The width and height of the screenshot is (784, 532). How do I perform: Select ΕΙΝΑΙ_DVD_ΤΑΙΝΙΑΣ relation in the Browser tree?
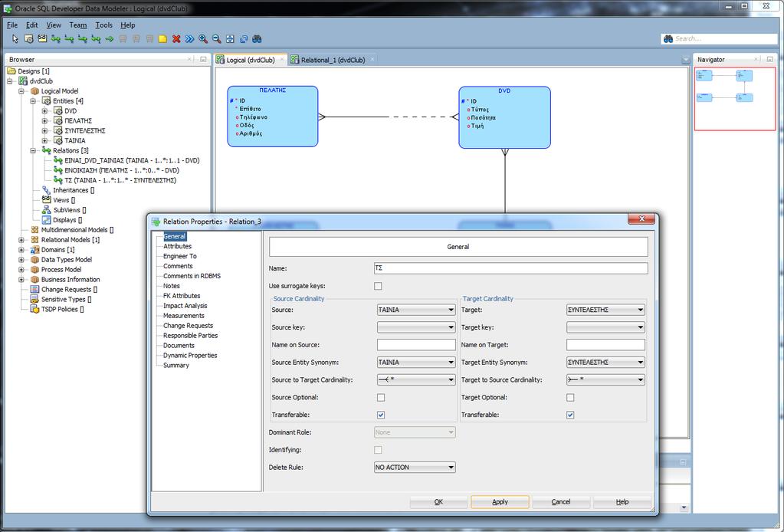[x=132, y=160]
